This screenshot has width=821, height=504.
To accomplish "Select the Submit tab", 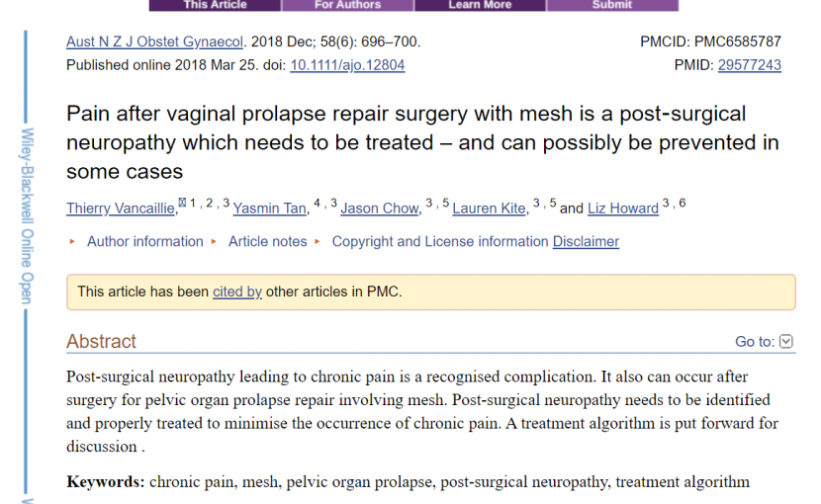I will pyautogui.click(x=612, y=5).
